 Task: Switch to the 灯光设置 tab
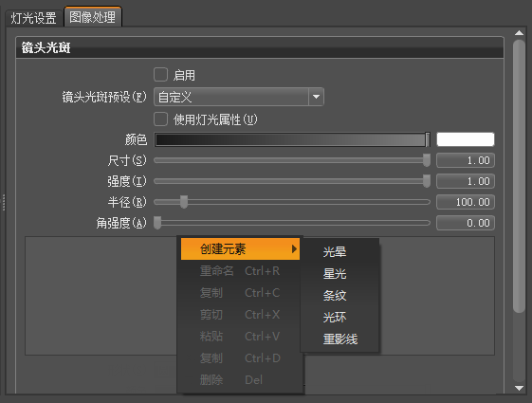point(33,18)
